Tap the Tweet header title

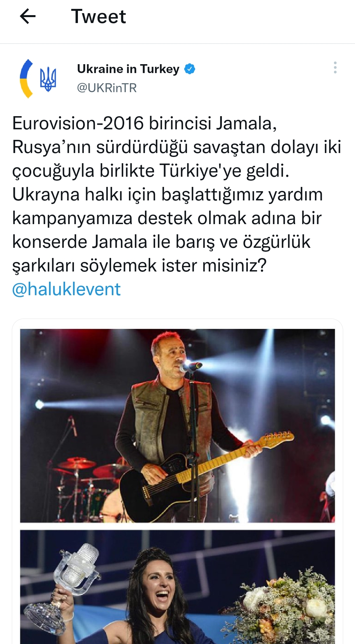(x=99, y=16)
